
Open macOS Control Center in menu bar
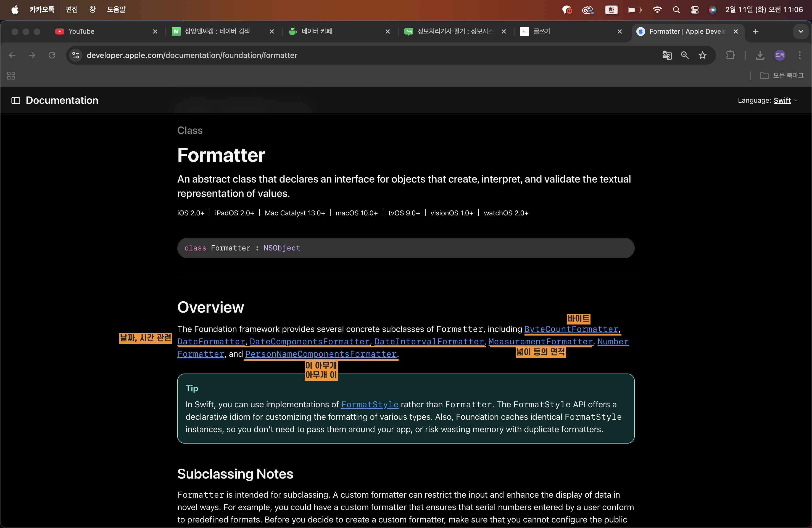pyautogui.click(x=695, y=10)
